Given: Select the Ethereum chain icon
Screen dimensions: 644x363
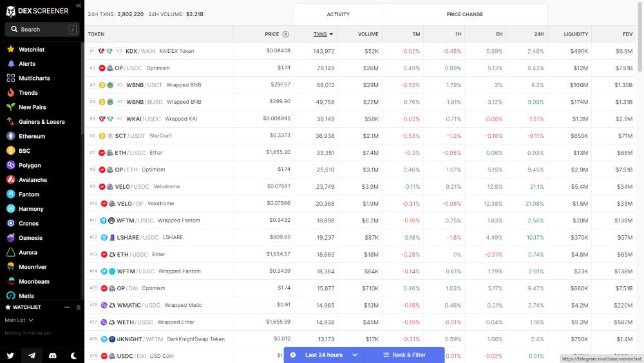Looking at the screenshot, I should pyautogui.click(x=11, y=136).
